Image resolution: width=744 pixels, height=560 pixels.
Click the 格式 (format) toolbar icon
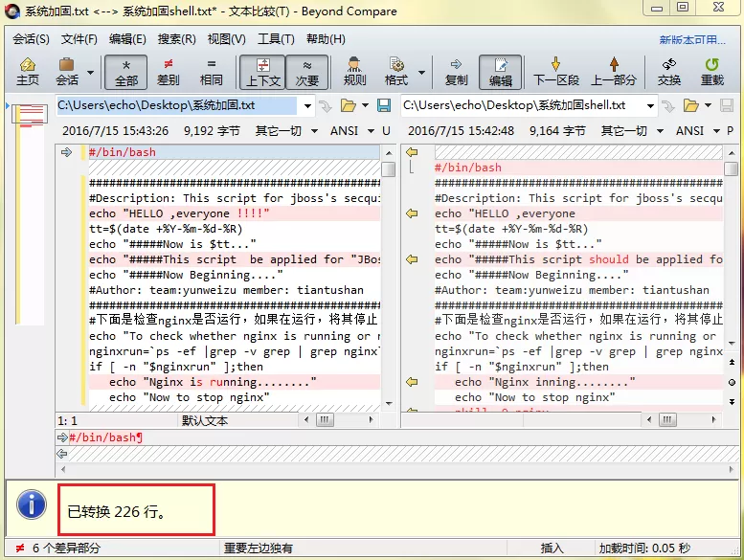(x=396, y=73)
